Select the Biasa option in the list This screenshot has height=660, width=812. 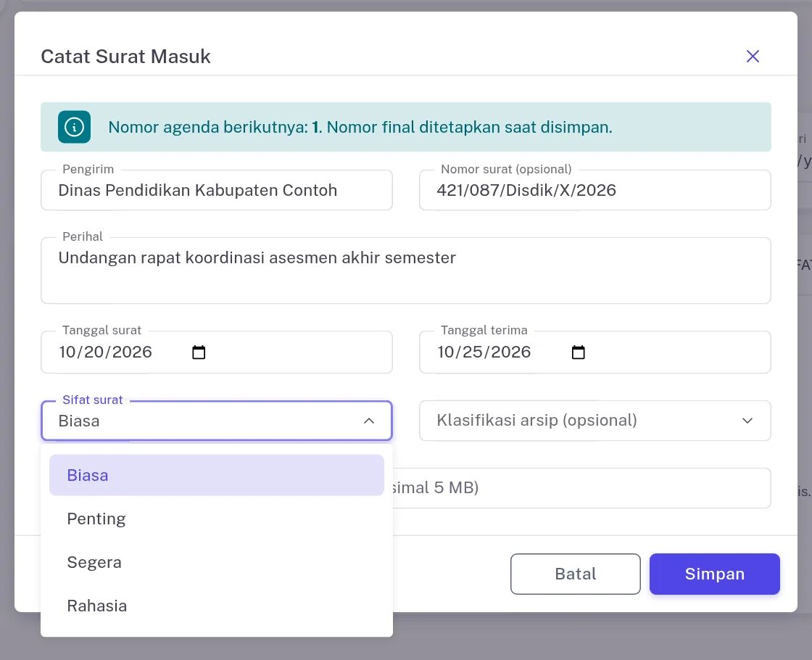point(217,475)
